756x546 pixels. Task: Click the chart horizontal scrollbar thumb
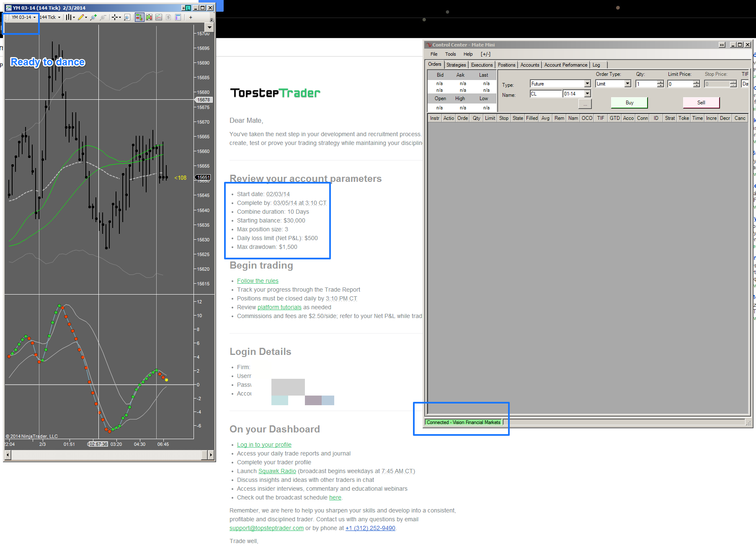tap(204, 455)
